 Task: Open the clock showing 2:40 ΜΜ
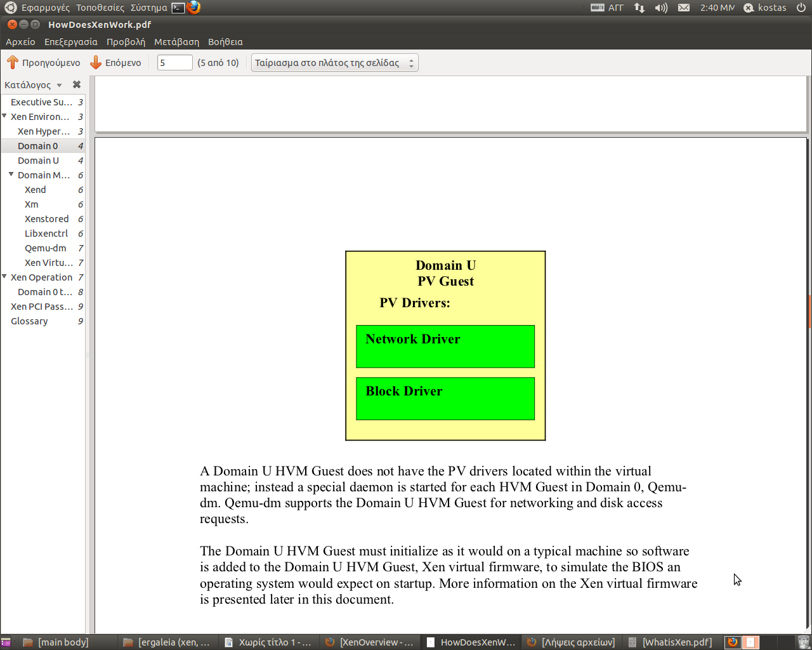pyautogui.click(x=717, y=8)
